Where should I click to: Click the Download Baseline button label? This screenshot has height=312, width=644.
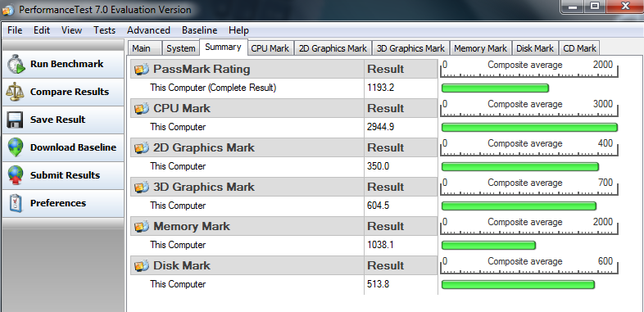73,147
